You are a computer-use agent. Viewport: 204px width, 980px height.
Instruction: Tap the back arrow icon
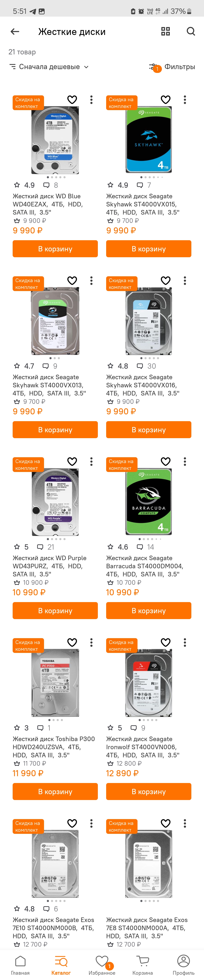pos(15,32)
